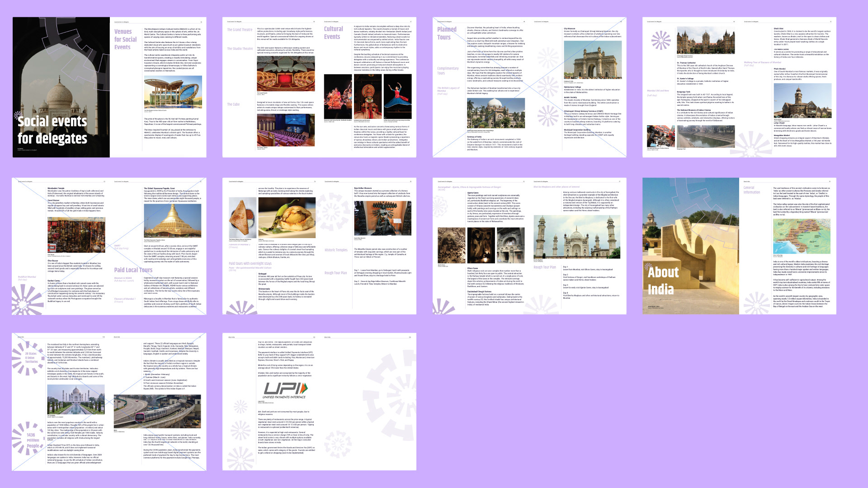Screen dimensions: 868x488
Task: Click the NMACC building exterior photo
Action: 173,92
